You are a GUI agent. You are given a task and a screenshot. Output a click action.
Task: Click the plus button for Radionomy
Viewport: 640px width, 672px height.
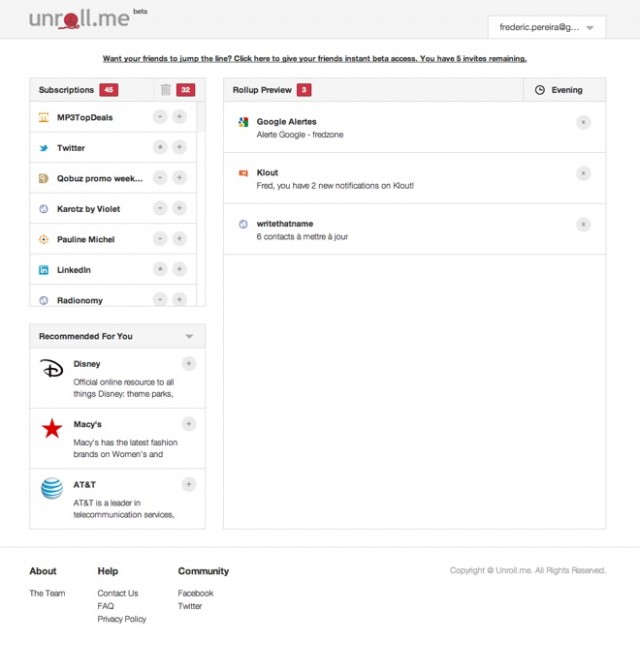[x=180, y=299]
